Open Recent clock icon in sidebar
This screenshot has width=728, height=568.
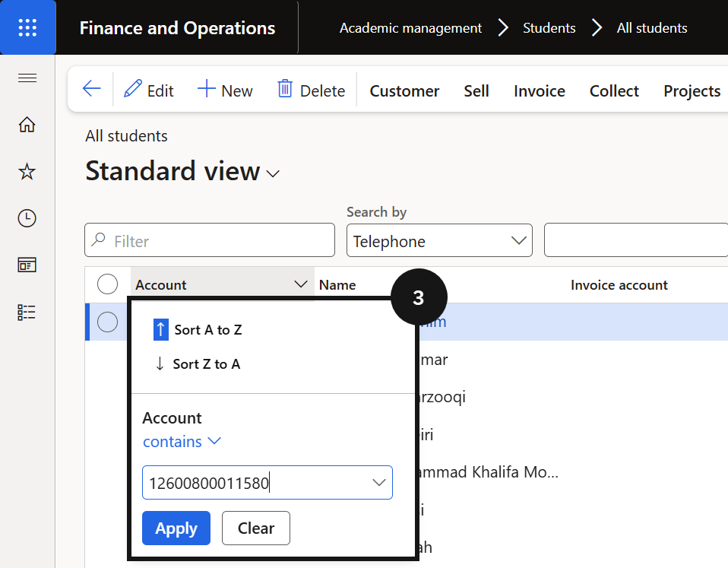pyautogui.click(x=27, y=218)
